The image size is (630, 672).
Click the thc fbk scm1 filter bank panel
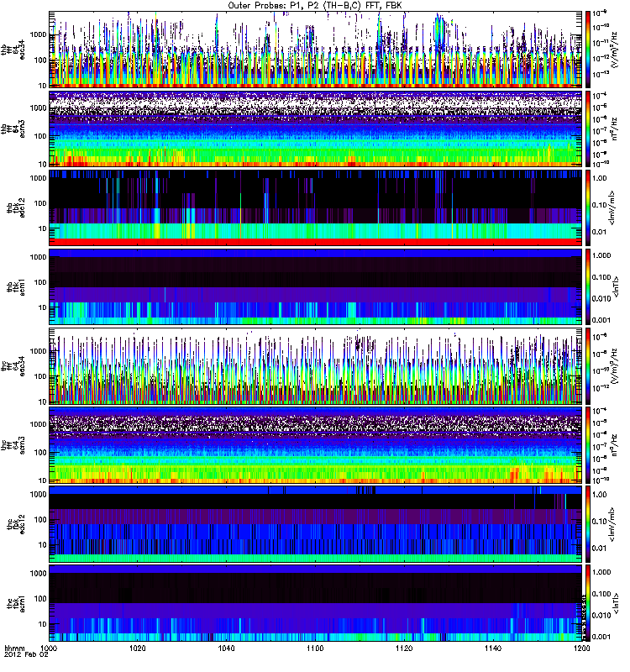[x=315, y=603]
